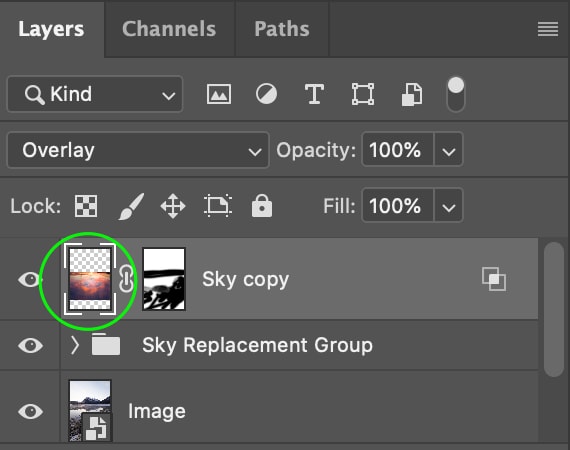Filter for type layers icon
The width and height of the screenshot is (570, 450).
click(x=314, y=94)
